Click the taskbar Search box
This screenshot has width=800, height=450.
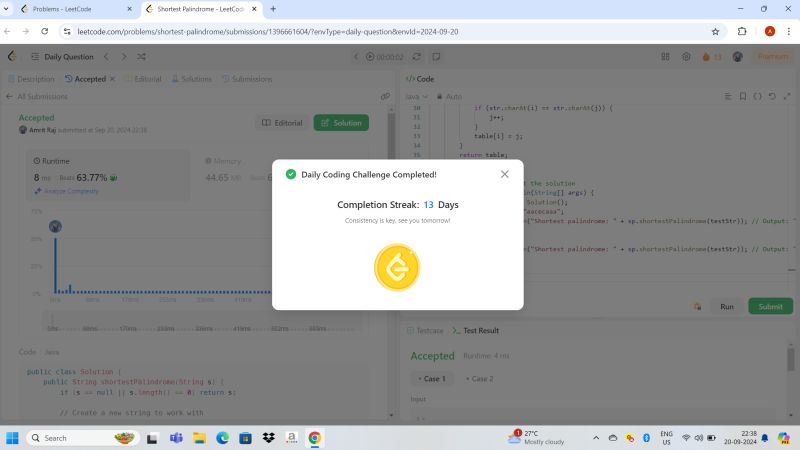(x=83, y=438)
